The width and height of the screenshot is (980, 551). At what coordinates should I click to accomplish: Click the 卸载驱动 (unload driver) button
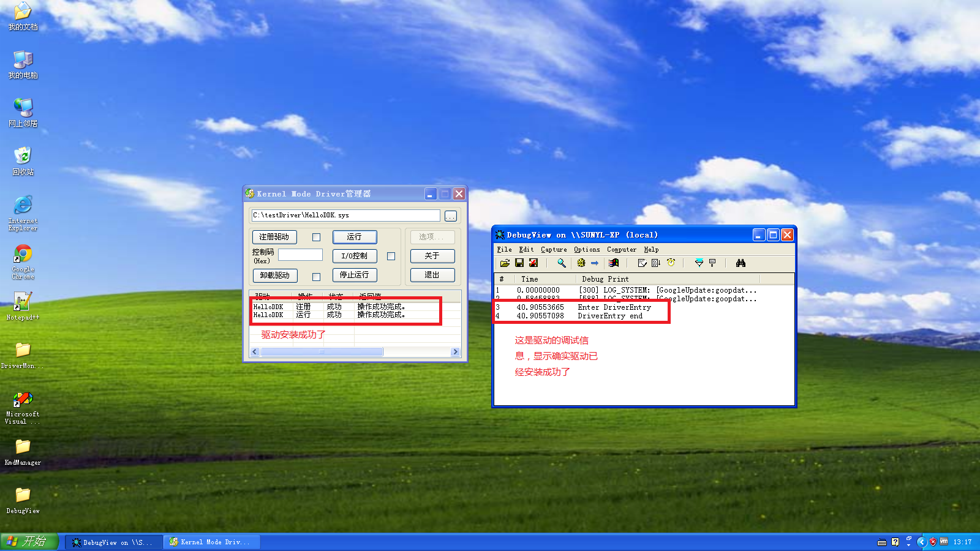(x=275, y=275)
